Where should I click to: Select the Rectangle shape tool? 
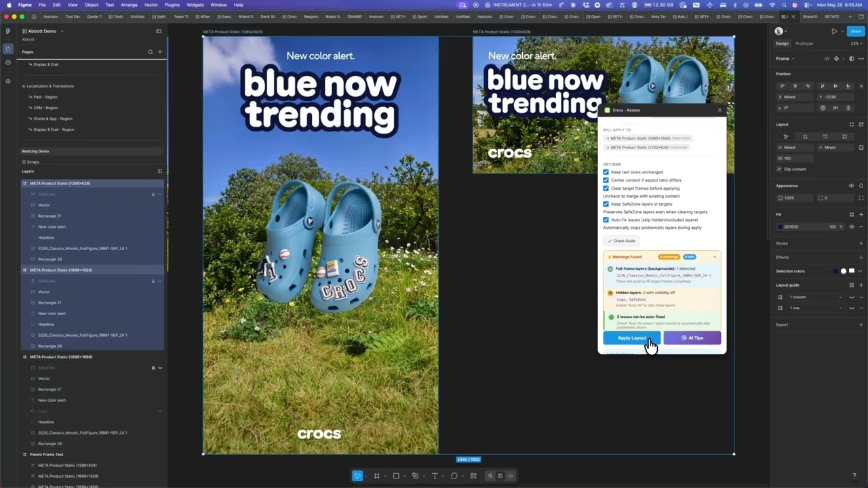click(396, 476)
